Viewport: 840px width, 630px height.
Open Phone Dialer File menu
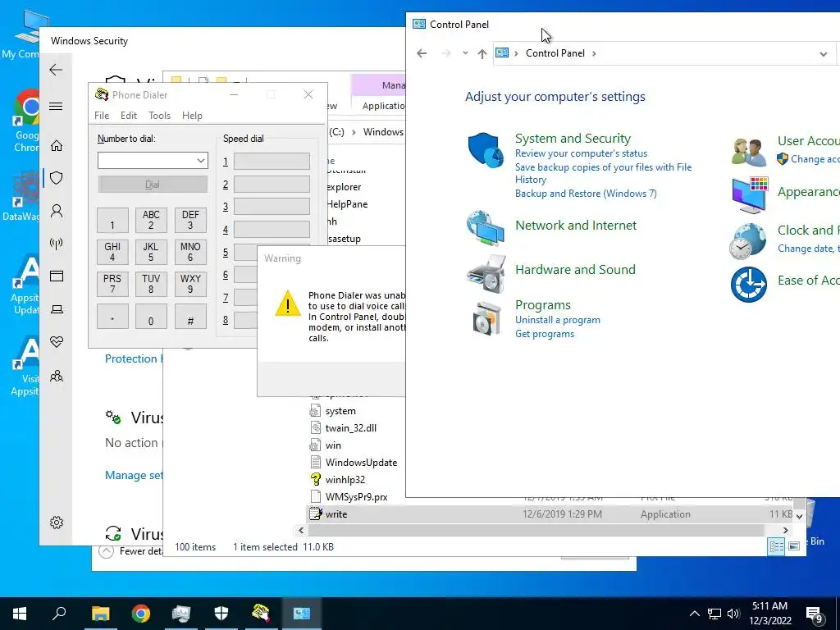(x=102, y=116)
